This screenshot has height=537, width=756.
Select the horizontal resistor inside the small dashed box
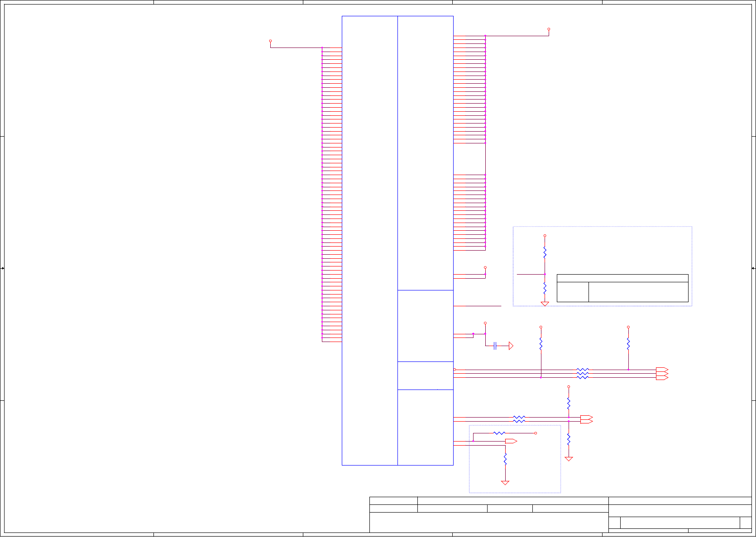click(x=499, y=433)
